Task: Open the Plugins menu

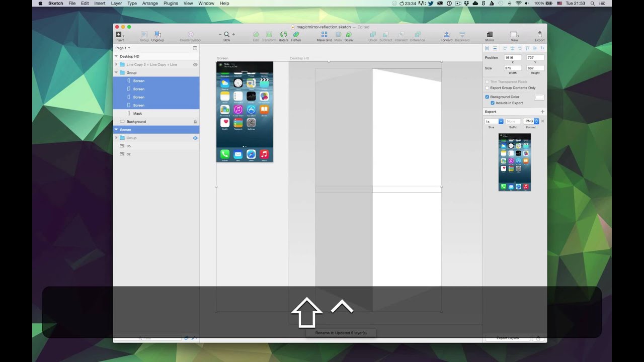Action: (171, 3)
